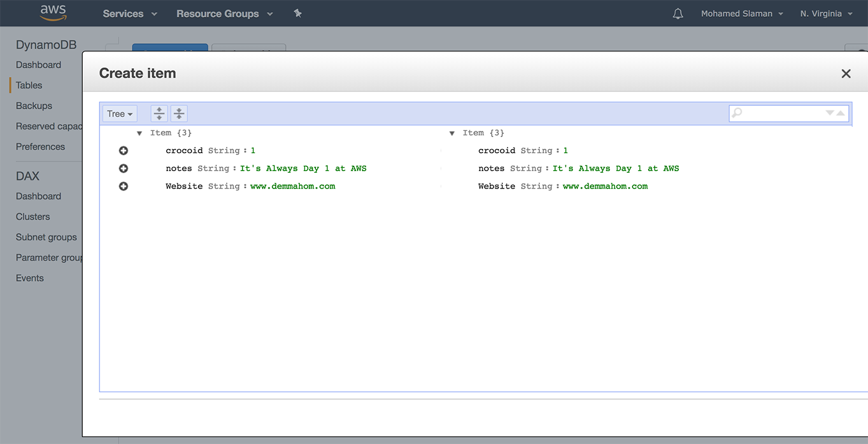Screen dimensions: 868x444
Task: Click the DAX sidebar heading
Action: click(28, 176)
